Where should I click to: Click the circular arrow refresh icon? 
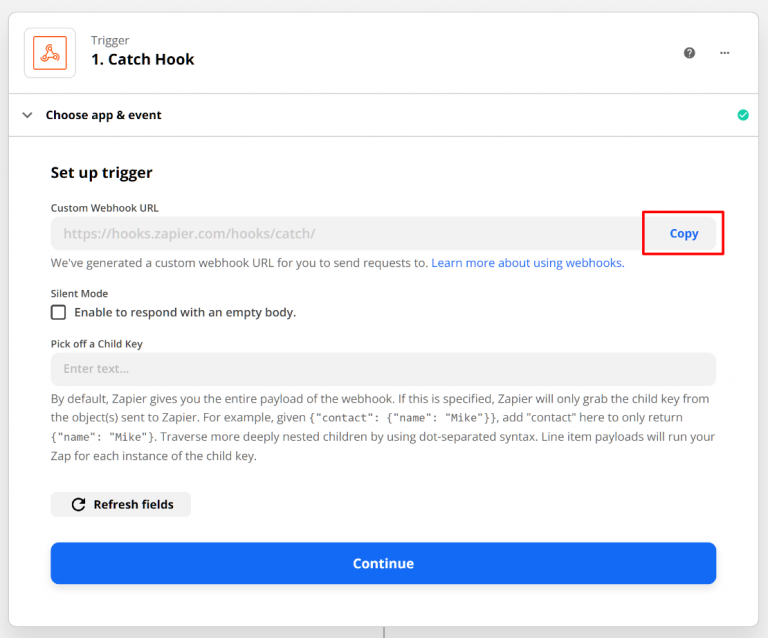pyautogui.click(x=78, y=505)
